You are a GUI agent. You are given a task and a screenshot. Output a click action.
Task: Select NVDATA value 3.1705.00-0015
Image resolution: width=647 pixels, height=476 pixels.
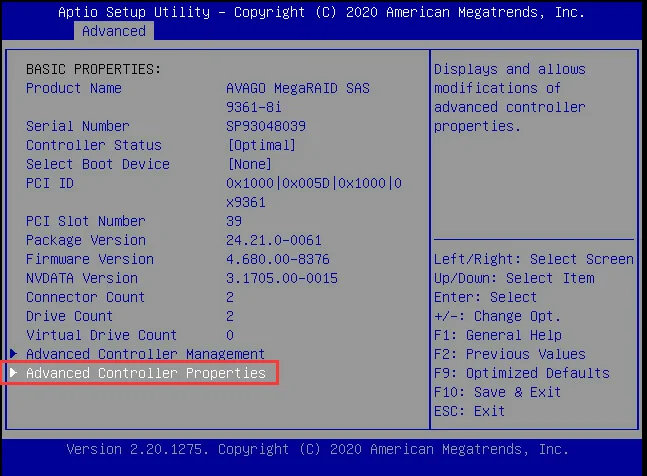point(282,278)
